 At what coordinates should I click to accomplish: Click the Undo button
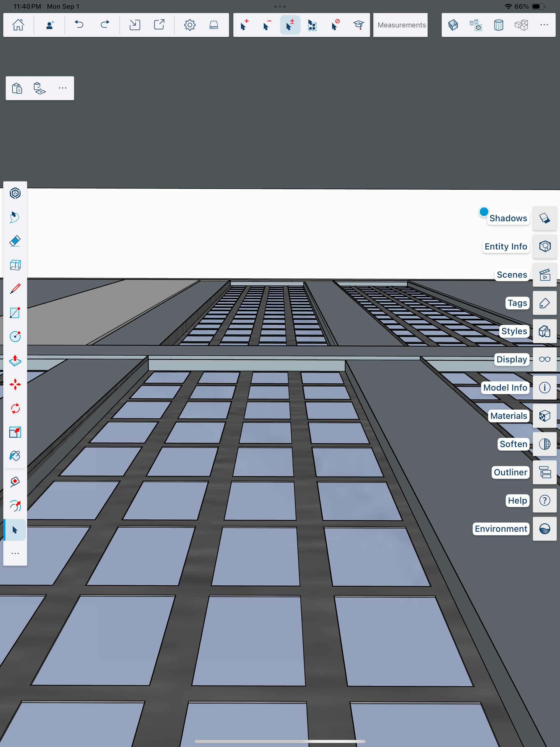(79, 25)
